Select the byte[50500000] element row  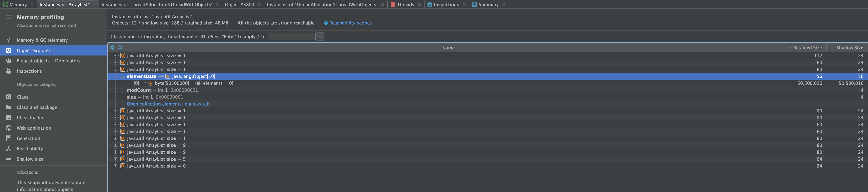point(488,83)
